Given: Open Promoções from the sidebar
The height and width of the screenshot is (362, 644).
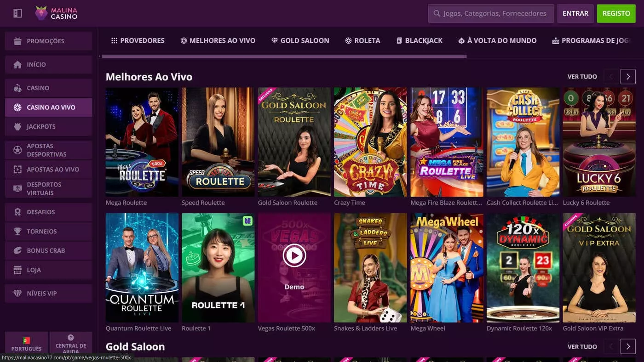Looking at the screenshot, I should pos(48,41).
